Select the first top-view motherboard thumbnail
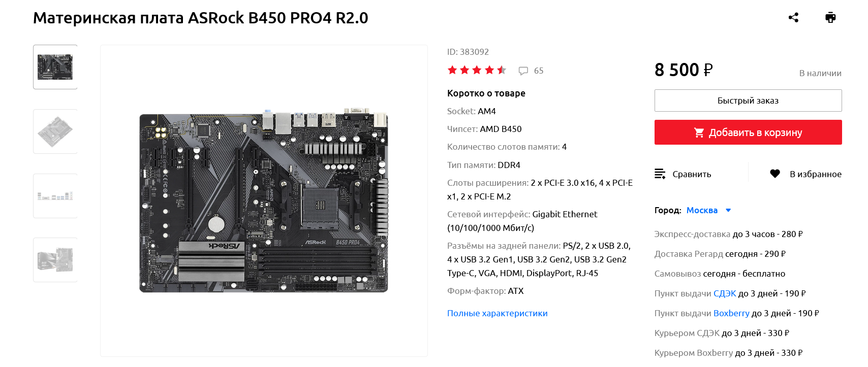The height and width of the screenshot is (367, 868). (55, 67)
